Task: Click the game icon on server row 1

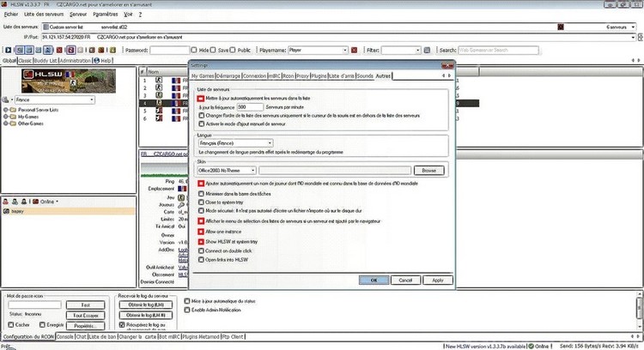Action: pyautogui.click(x=159, y=81)
